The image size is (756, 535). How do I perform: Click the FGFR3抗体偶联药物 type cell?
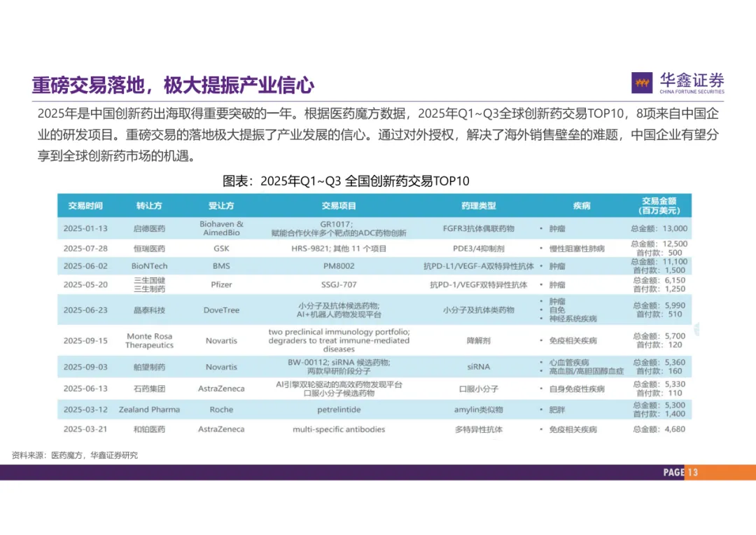[x=478, y=228]
